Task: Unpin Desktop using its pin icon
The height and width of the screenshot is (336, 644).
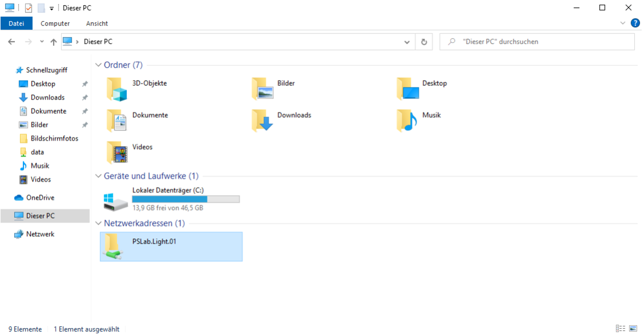Action: (x=85, y=84)
